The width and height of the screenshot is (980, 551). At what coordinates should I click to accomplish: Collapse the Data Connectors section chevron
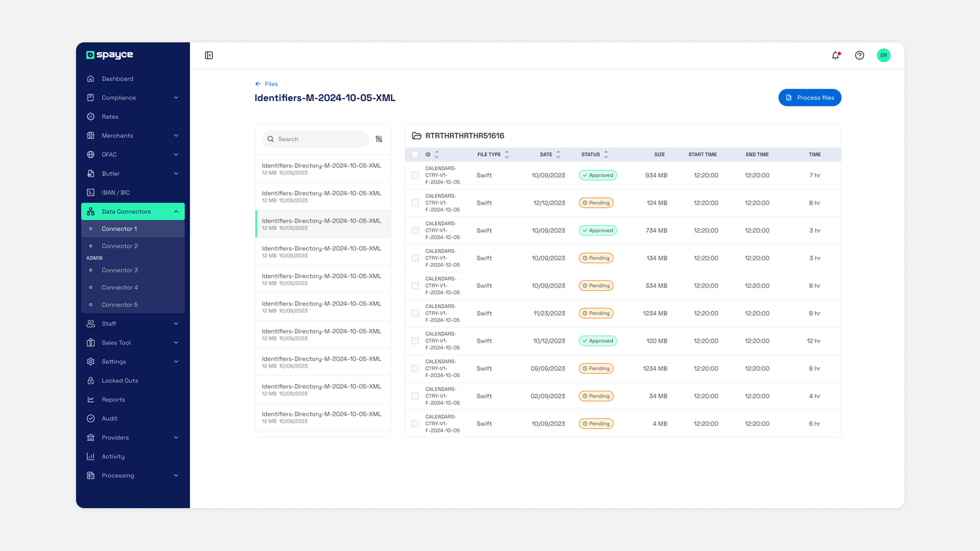tap(176, 212)
